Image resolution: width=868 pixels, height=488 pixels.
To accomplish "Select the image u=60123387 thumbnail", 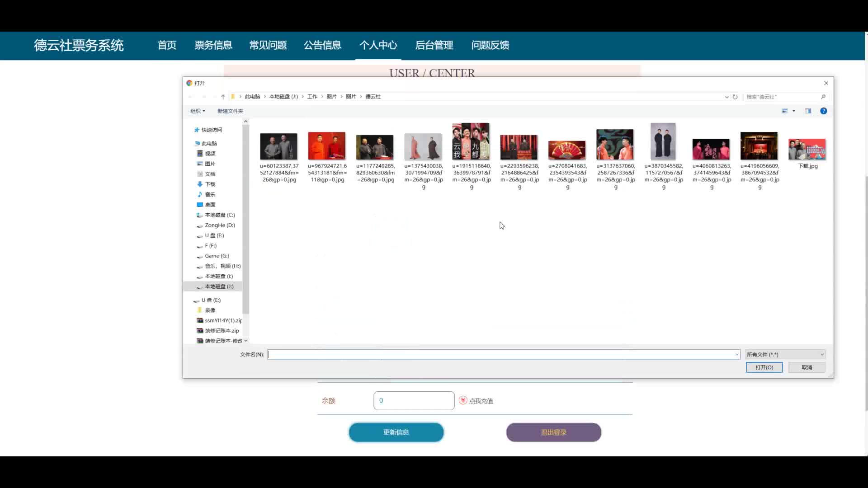I will coord(279,146).
